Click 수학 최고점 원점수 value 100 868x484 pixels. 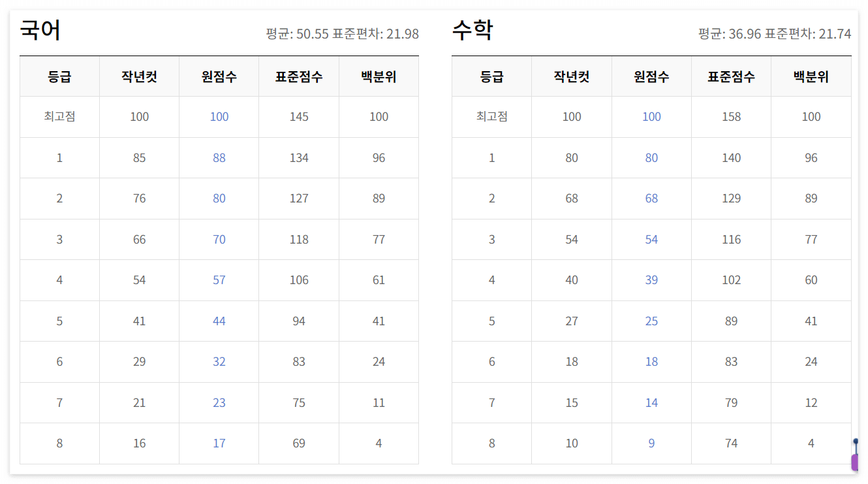click(x=651, y=117)
